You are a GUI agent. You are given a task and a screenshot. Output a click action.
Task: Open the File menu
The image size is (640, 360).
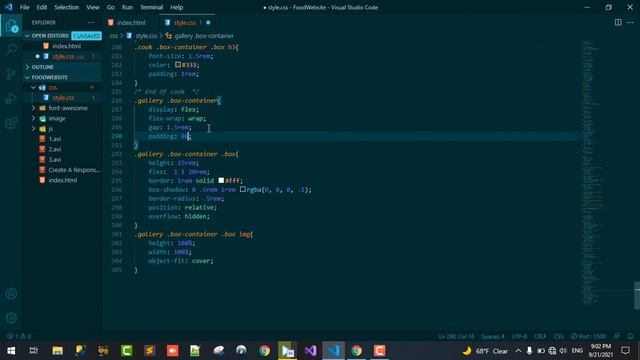click(x=24, y=7)
